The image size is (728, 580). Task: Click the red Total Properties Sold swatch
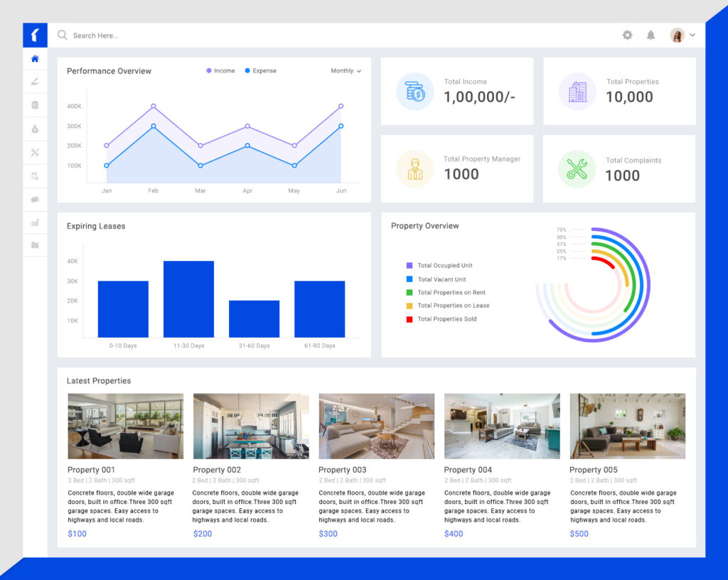(x=409, y=319)
